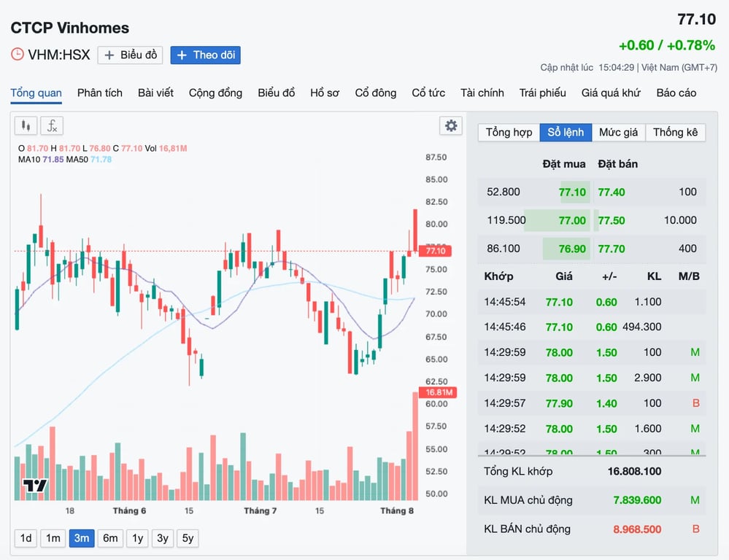Select trade row at 14:45:46
Screen dimensions: 729x560
592,327
